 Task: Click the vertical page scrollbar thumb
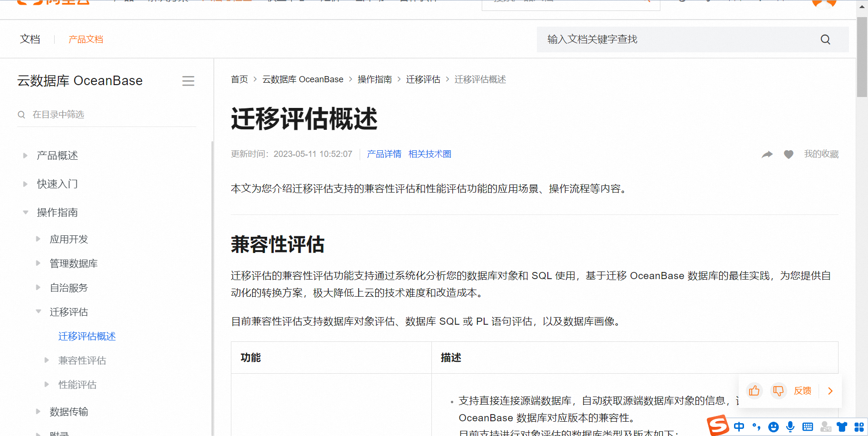click(x=862, y=57)
